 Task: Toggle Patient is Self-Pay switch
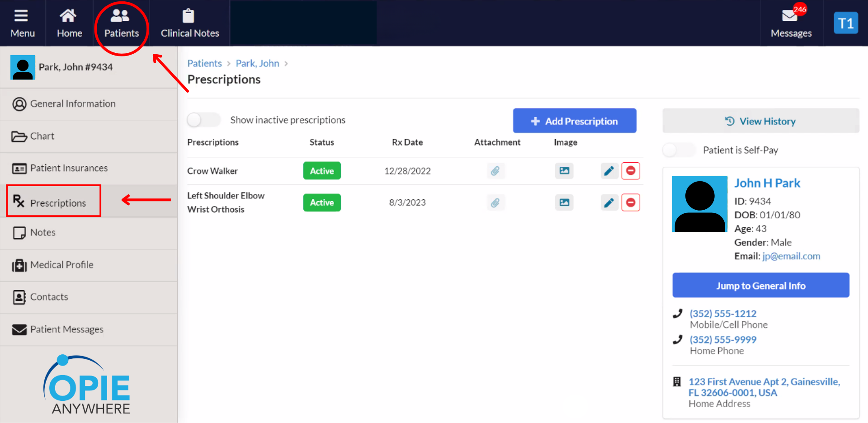[679, 150]
